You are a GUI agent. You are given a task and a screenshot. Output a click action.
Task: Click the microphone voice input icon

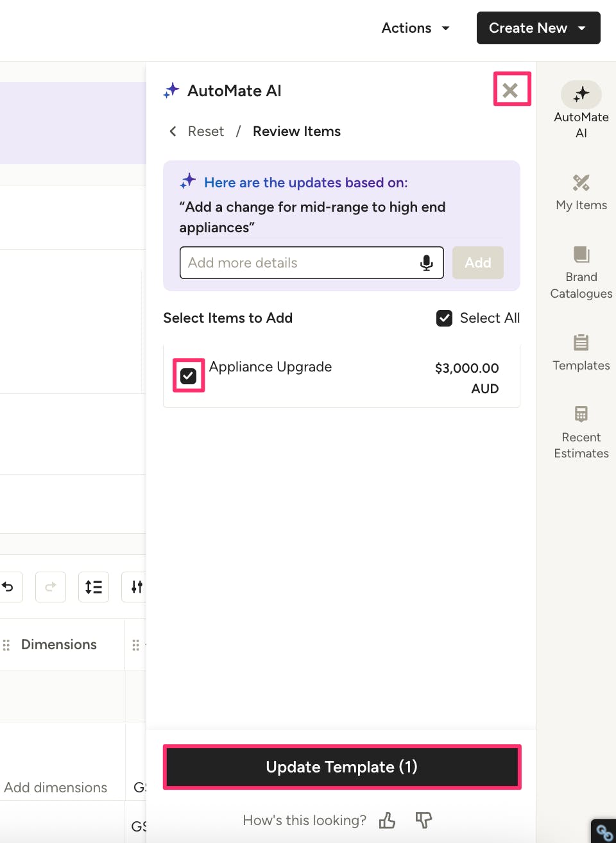426,263
